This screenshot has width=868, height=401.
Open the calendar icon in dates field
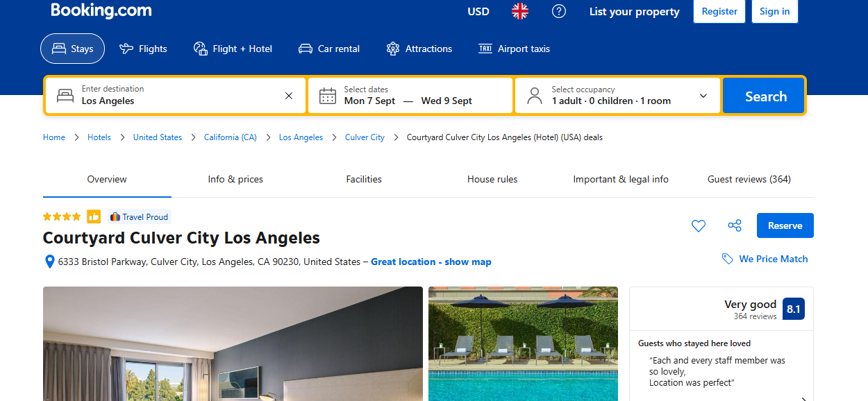pyautogui.click(x=327, y=96)
